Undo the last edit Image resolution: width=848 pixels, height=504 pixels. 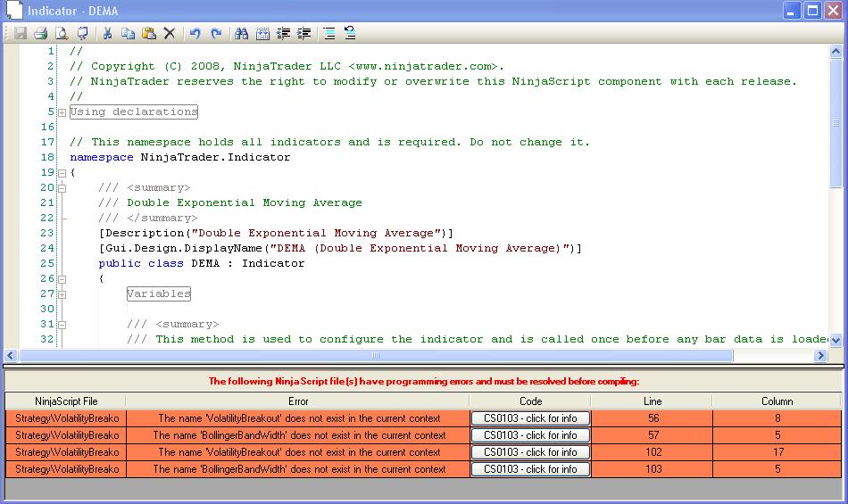[x=195, y=34]
